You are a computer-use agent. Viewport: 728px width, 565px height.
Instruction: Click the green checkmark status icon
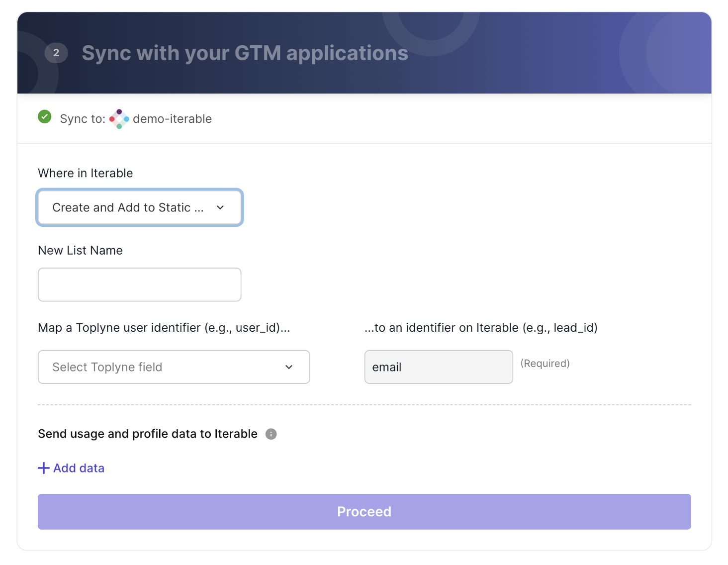point(45,117)
